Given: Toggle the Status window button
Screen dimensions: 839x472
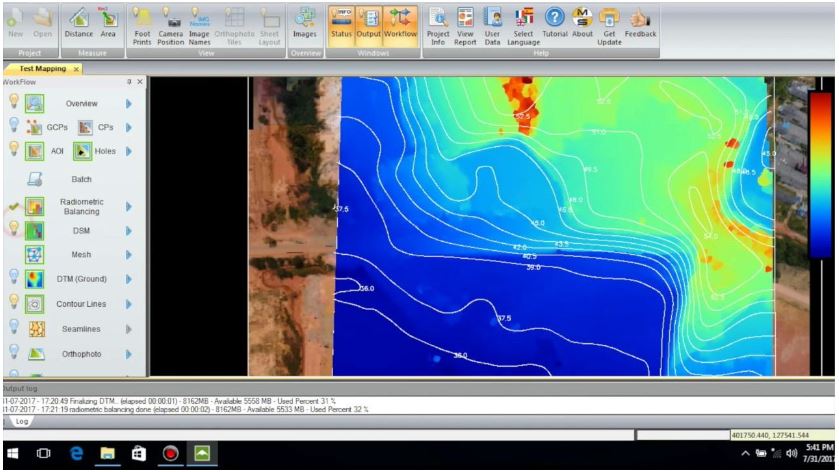Looking at the screenshot, I should (342, 22).
